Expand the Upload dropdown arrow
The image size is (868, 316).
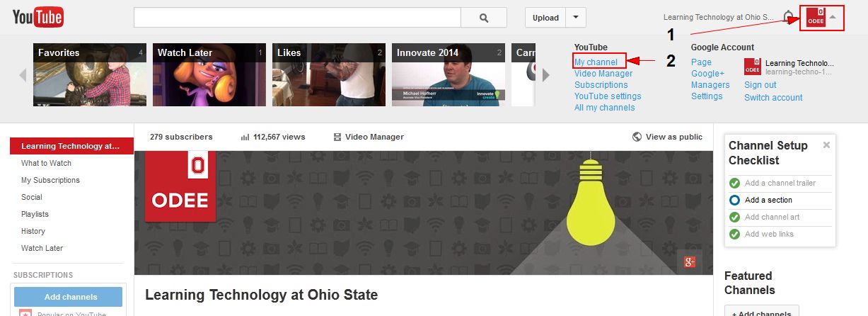coord(577,18)
